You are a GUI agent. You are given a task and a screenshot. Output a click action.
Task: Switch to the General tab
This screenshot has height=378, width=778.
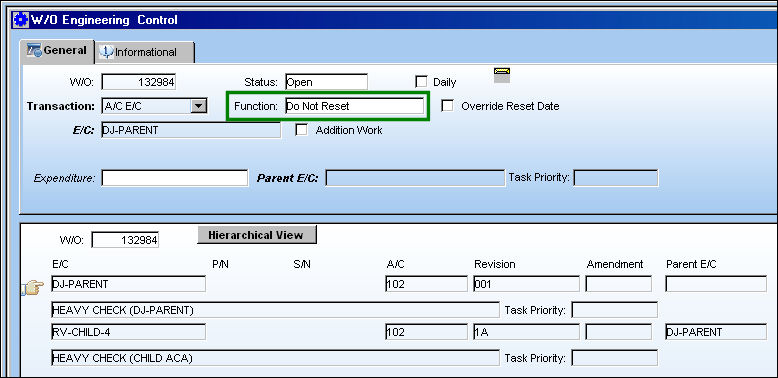(x=57, y=51)
